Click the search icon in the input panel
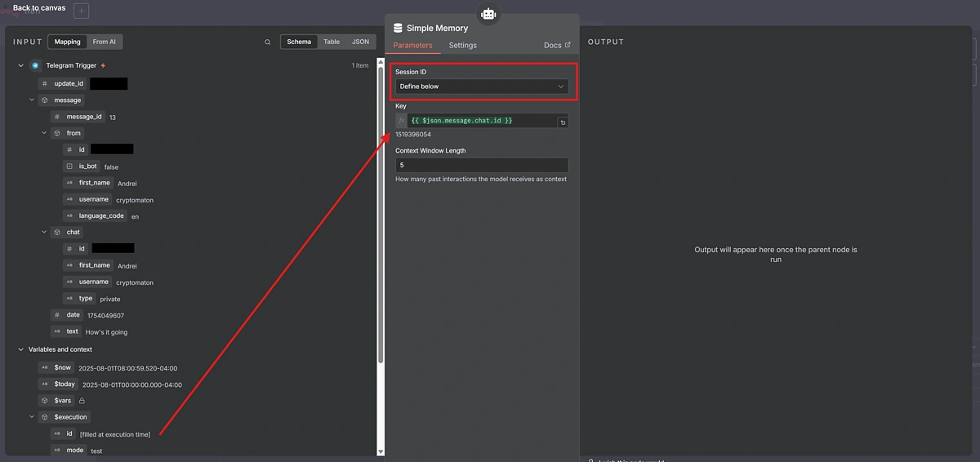This screenshot has height=462, width=980. (x=267, y=42)
